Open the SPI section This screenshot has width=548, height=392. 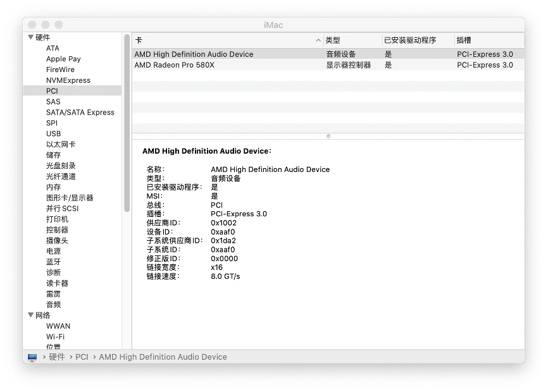tap(52, 123)
